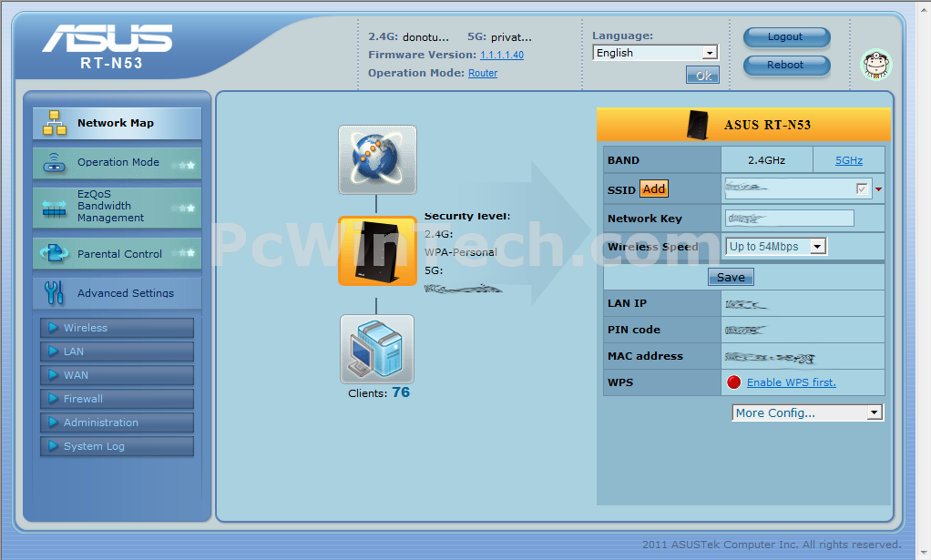Open the Language dropdown
This screenshot has width=931, height=560.
[x=655, y=53]
